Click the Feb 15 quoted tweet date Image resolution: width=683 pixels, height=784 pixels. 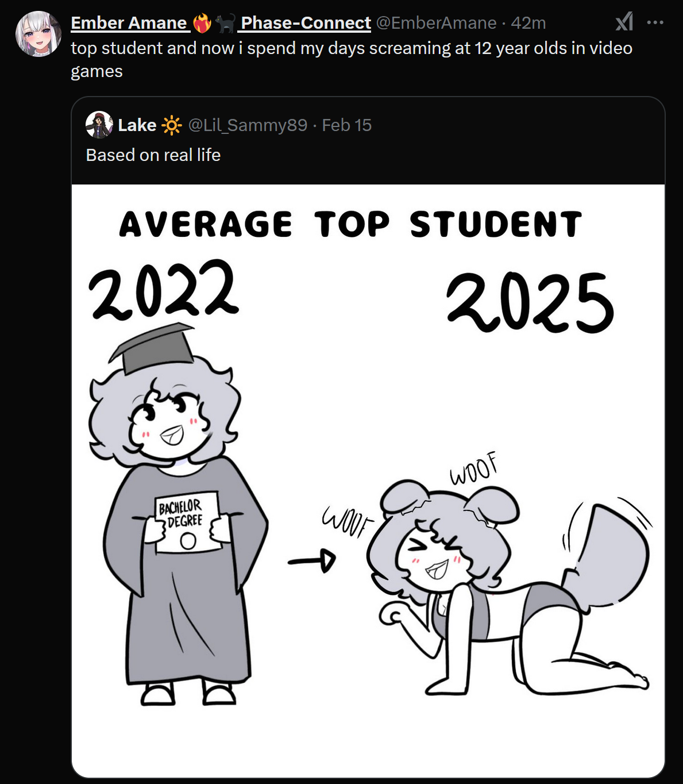(x=346, y=125)
